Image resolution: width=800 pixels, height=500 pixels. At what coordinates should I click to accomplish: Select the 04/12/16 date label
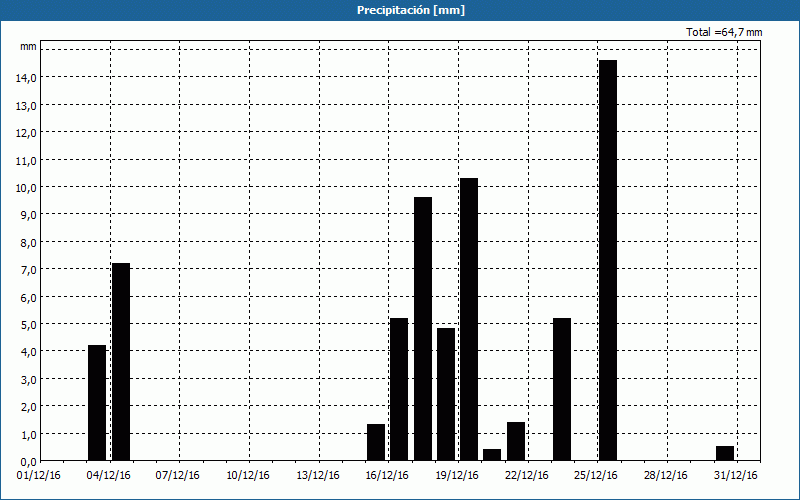109,476
